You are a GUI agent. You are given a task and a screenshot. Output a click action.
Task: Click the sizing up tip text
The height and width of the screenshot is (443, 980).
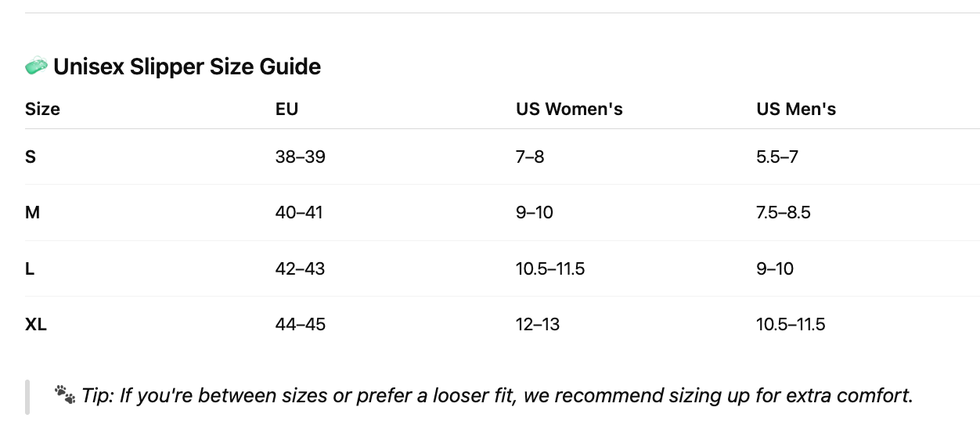(497, 395)
